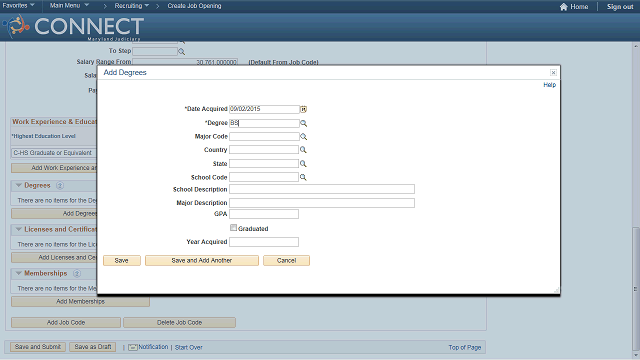This screenshot has width=640, height=360.
Task: Focus the Country input field
Action: (264, 150)
